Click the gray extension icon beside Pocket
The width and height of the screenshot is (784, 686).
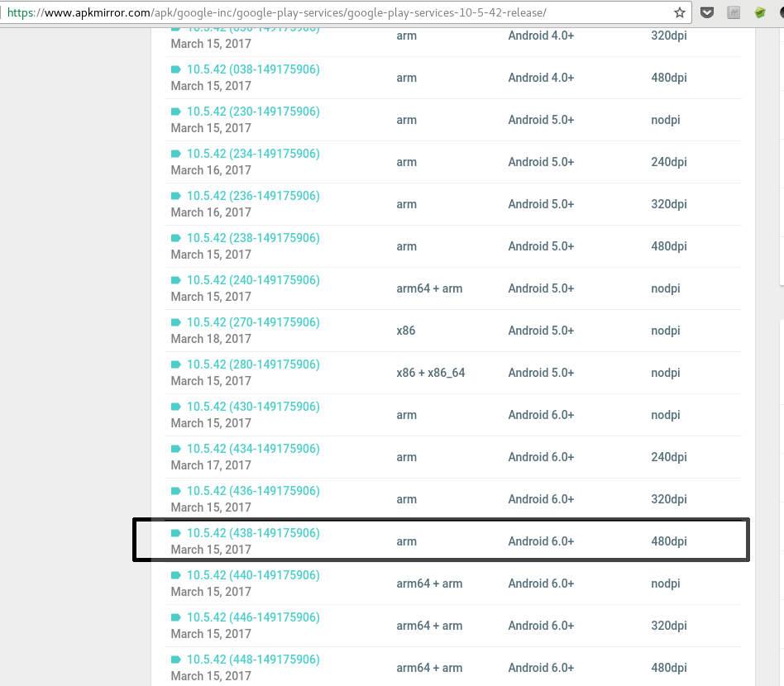click(733, 12)
